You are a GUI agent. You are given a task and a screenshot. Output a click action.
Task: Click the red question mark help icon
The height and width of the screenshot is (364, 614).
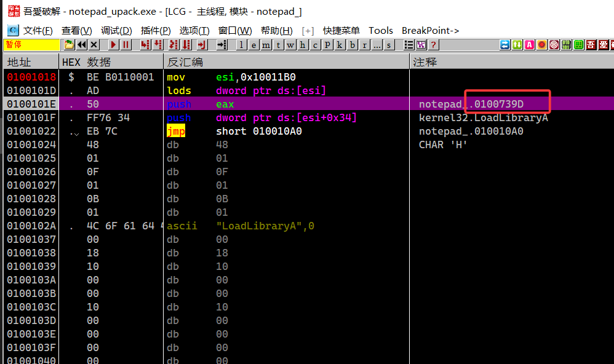(434, 45)
